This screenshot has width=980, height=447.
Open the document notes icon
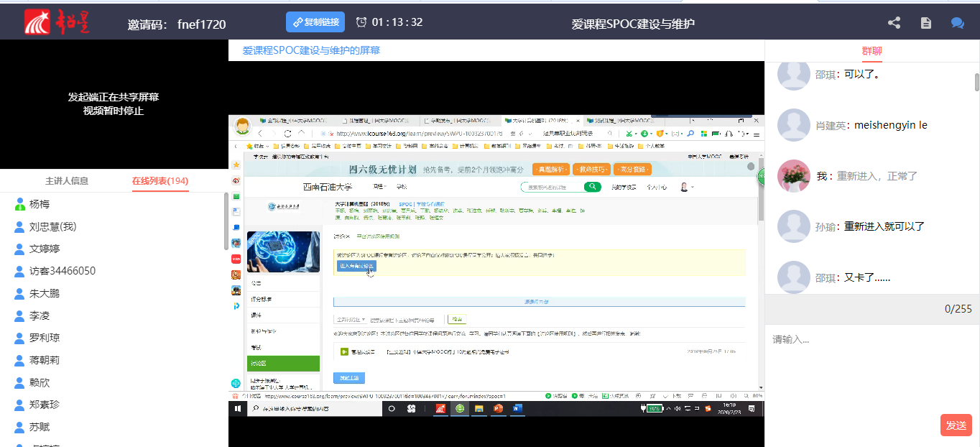(x=926, y=23)
